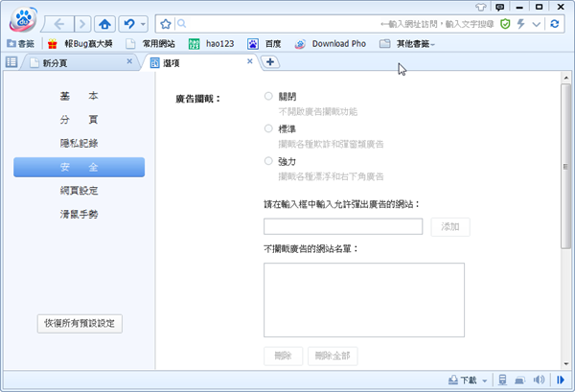Select the 滑鼠手勢 settings category
This screenshot has height=392, width=575.
[x=80, y=215]
